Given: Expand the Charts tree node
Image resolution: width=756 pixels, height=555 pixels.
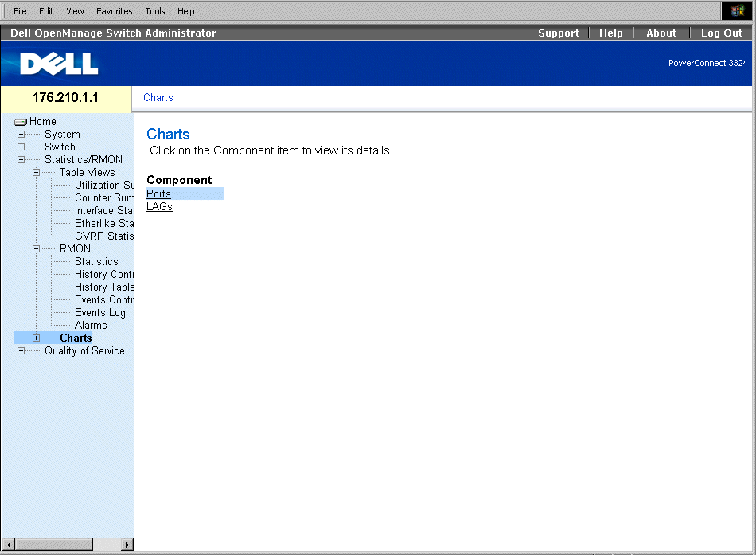Looking at the screenshot, I should (36, 338).
